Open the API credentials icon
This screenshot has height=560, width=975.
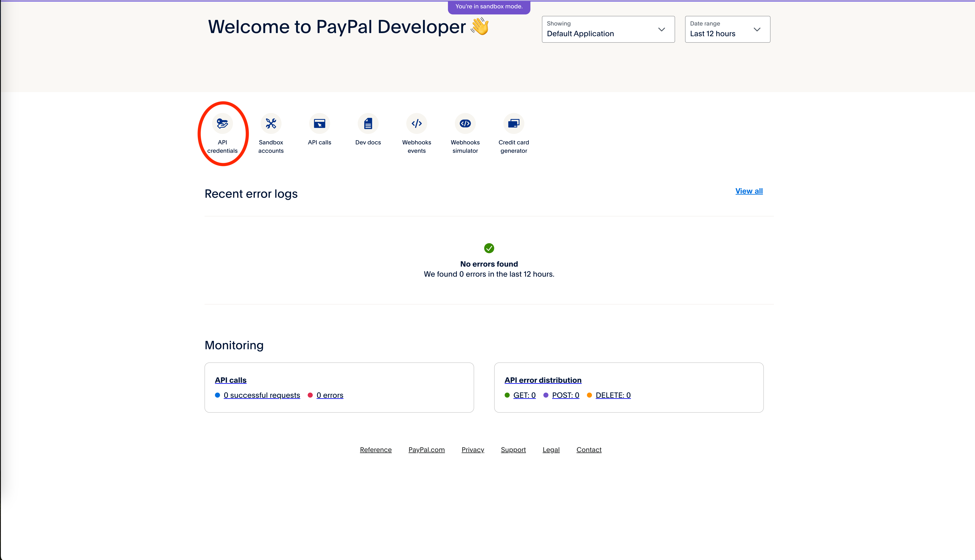(222, 123)
